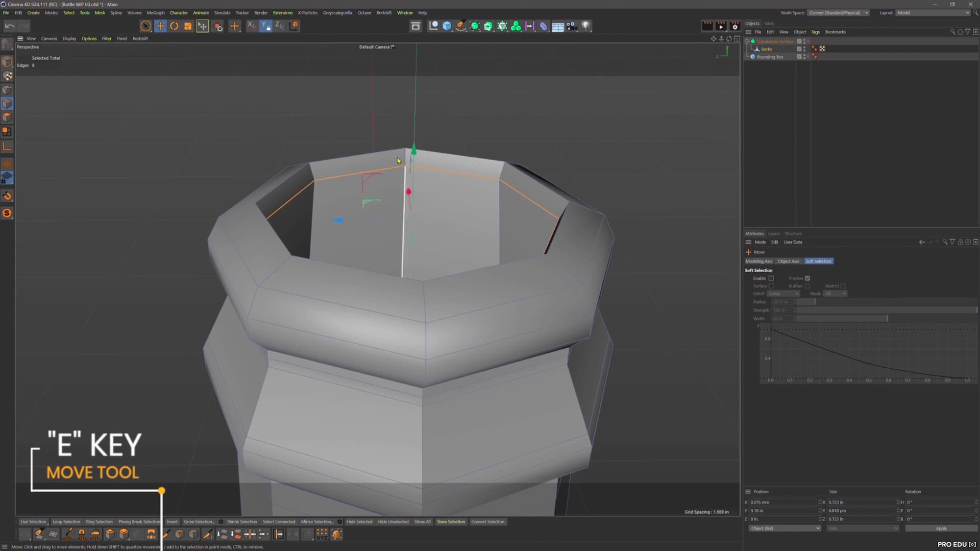This screenshot has width=980, height=551.
Task: Switch to Polygons mode in left sidebar
Action: click(7, 118)
